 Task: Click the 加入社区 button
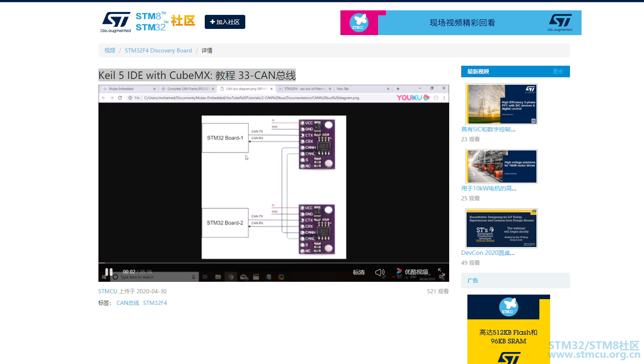225,22
